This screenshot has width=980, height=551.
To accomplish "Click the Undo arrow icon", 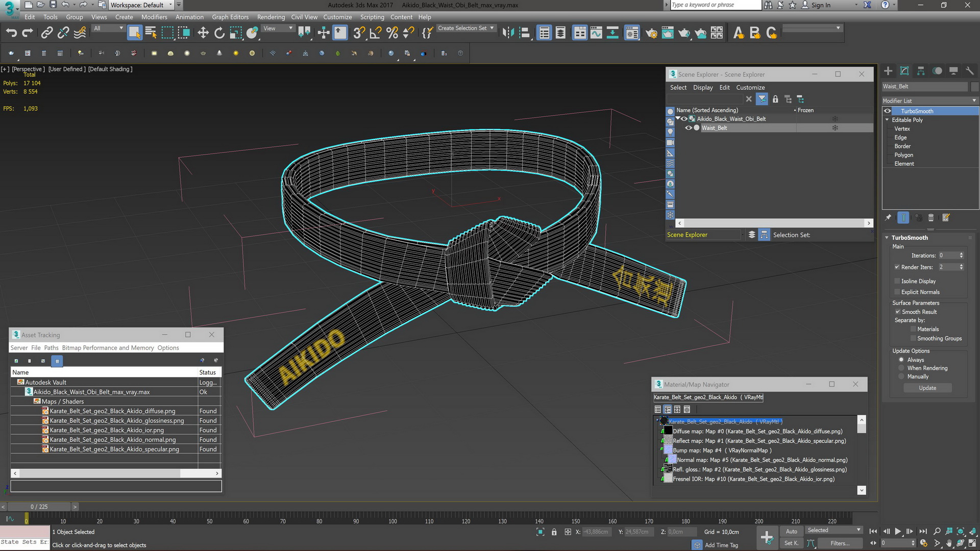I will coord(11,33).
